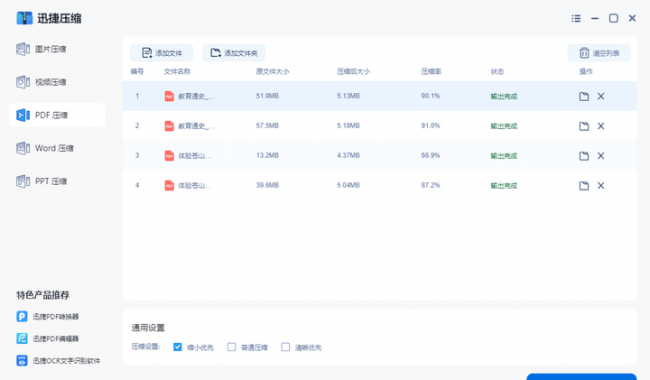Remove the 39.6MB file from list
Screen dimensions: 650x380
(x=601, y=186)
